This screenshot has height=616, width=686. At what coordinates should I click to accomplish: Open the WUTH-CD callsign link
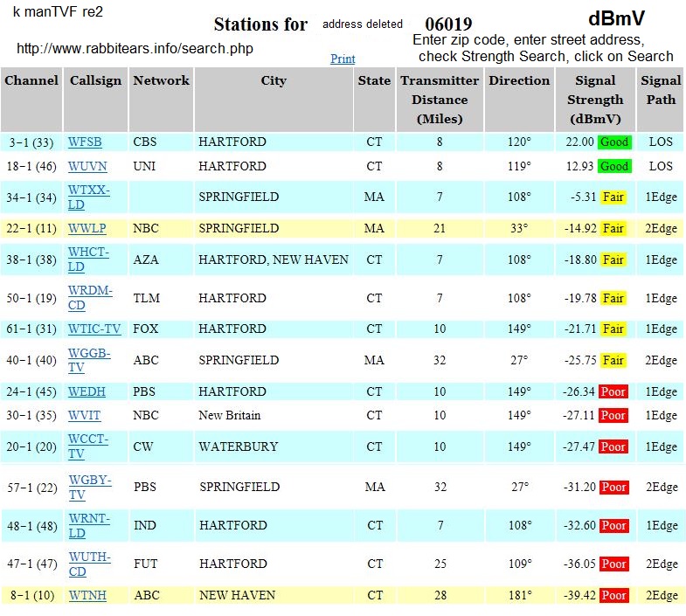coord(89,564)
